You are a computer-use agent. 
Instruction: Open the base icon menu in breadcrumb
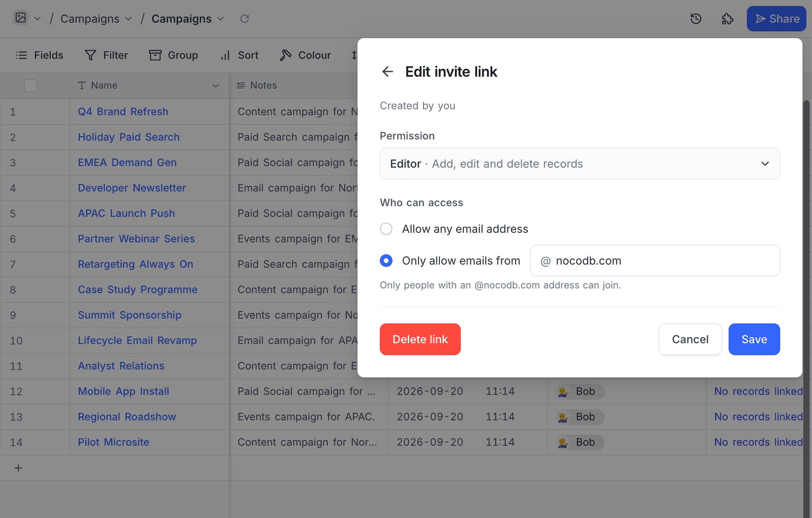(x=21, y=18)
